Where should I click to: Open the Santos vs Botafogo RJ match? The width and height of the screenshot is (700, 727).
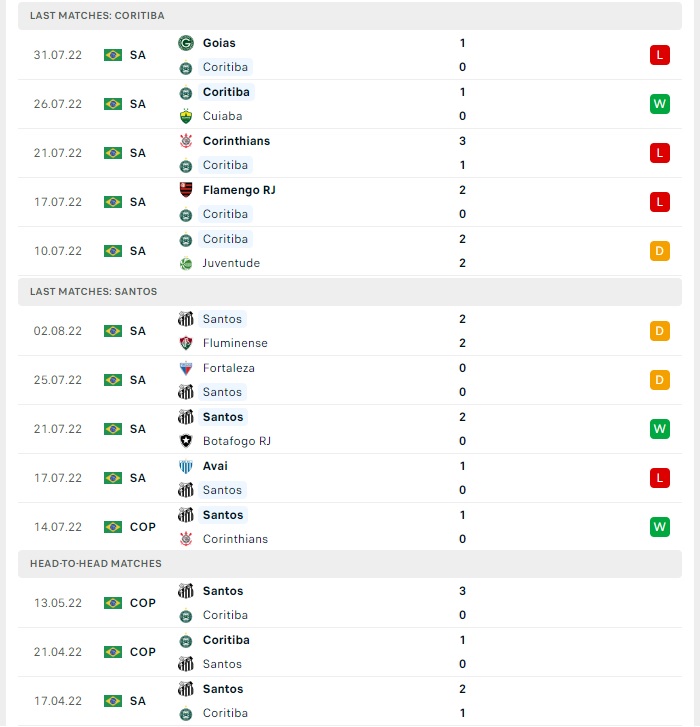(350, 429)
